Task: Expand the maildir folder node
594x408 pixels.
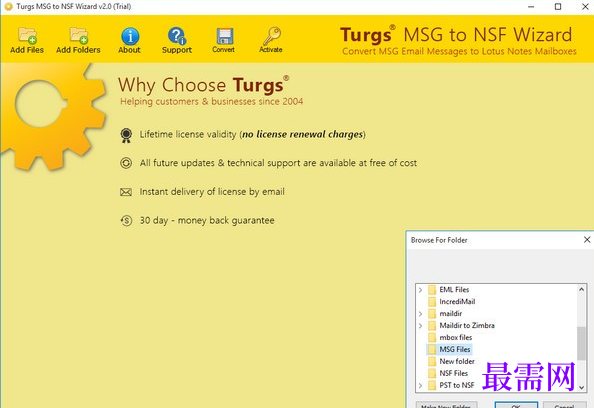Action: coord(420,314)
